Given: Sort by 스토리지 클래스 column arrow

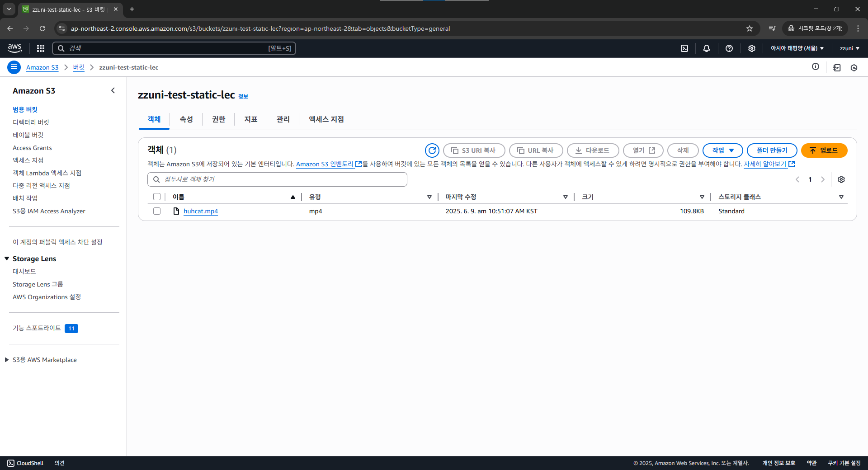Looking at the screenshot, I should pos(841,197).
